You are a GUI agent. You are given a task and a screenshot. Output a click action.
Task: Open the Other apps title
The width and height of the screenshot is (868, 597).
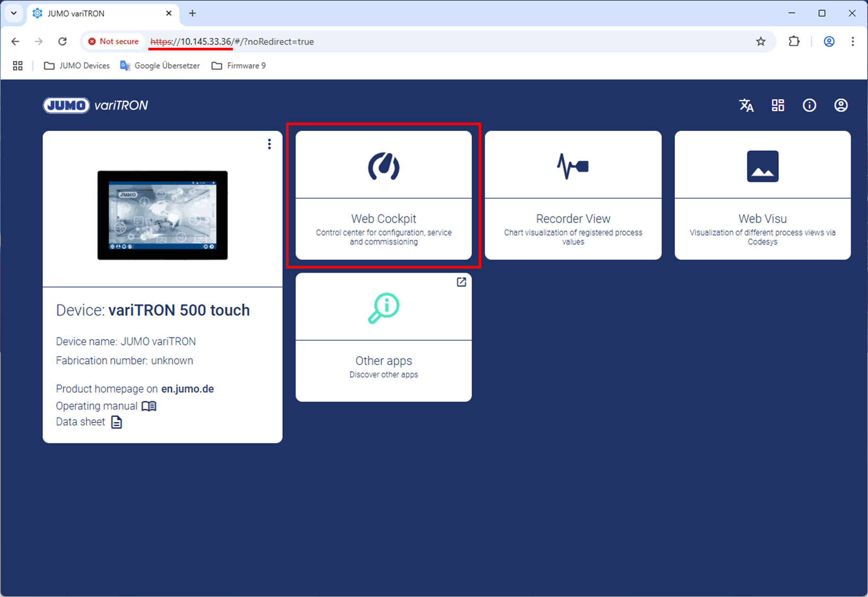[384, 361]
